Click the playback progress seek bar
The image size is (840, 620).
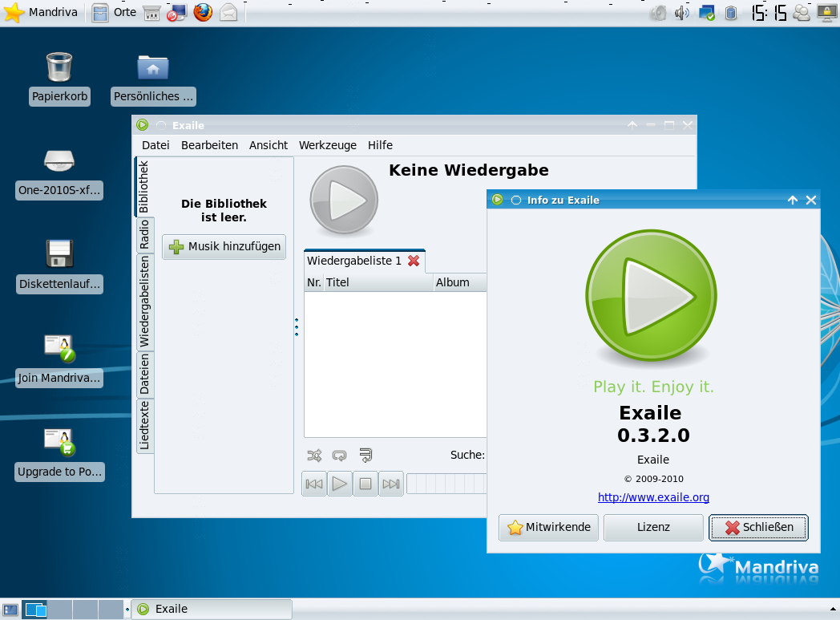click(x=446, y=484)
